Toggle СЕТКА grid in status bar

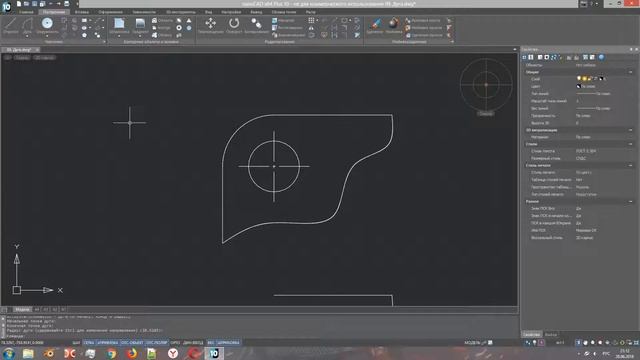[x=89, y=342]
